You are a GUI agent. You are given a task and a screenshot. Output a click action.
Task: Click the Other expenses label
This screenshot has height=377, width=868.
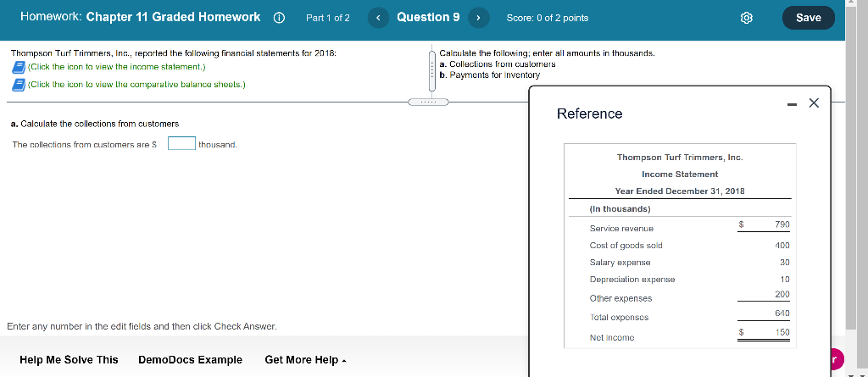(x=620, y=298)
